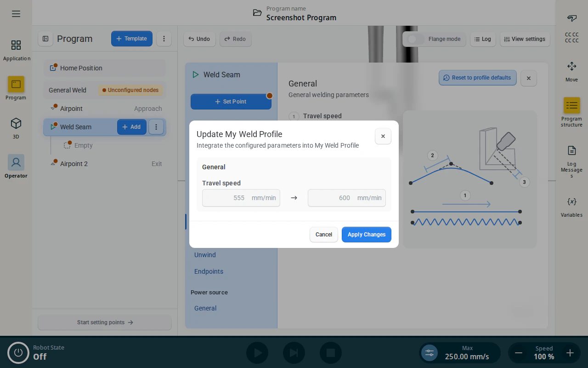
Task: Select the Airpoint 2 Exit node
Action: pos(105,164)
